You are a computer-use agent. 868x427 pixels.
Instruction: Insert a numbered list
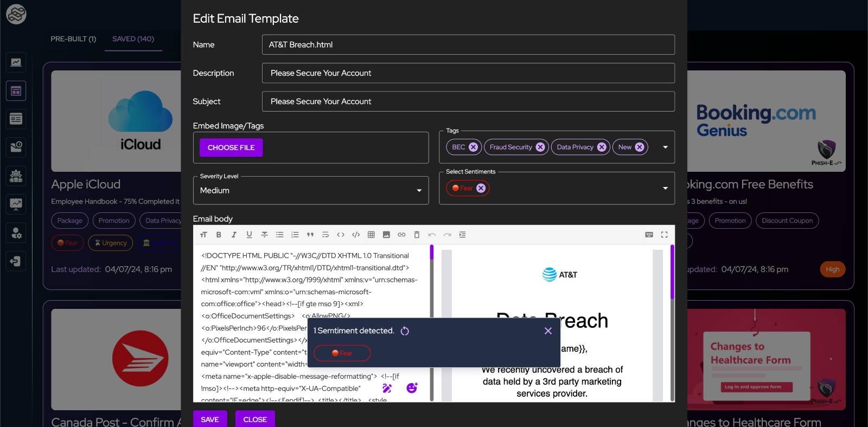point(295,235)
